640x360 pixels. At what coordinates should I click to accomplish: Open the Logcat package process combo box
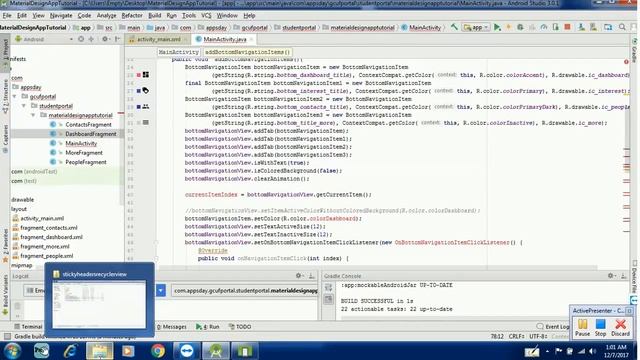pyautogui.click(x=245, y=291)
